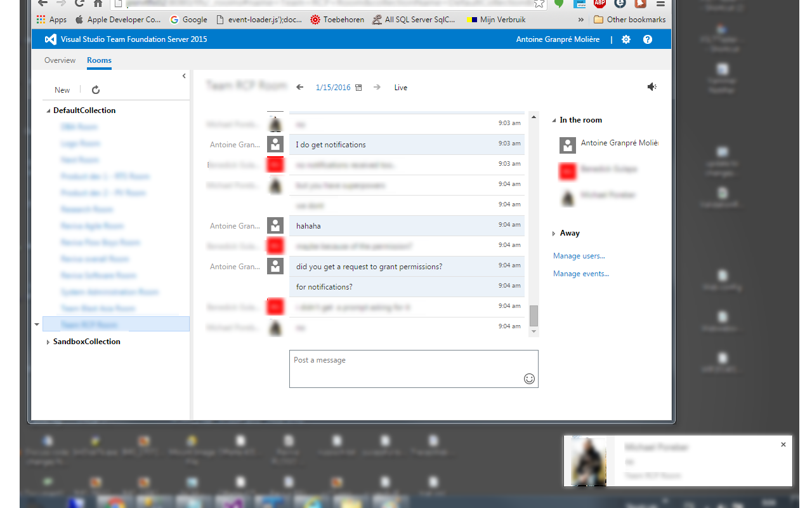Click the 'I do get notifications' message
The height and width of the screenshot is (508, 812).
coord(407,145)
